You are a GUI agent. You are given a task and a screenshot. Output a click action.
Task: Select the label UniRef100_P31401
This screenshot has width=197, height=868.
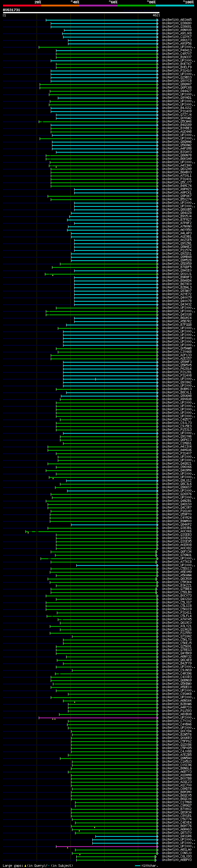pos(176,179)
